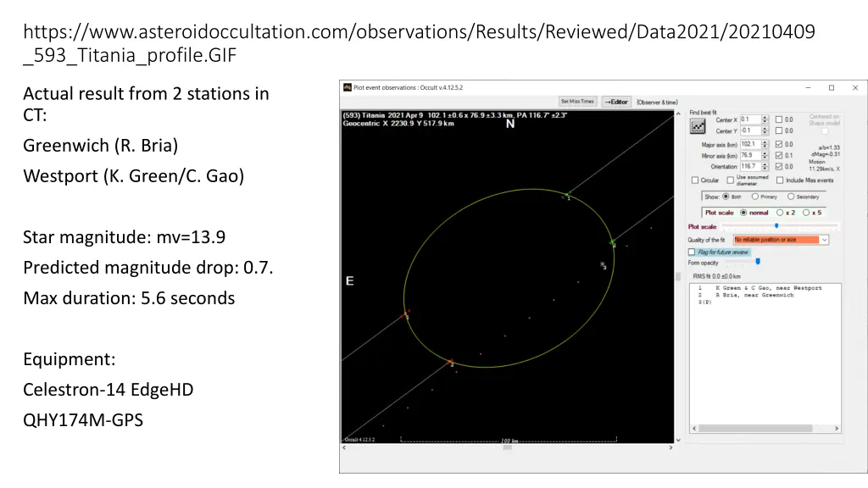Click the Form opacity slider thumb
The image size is (868, 488).
tap(758, 262)
